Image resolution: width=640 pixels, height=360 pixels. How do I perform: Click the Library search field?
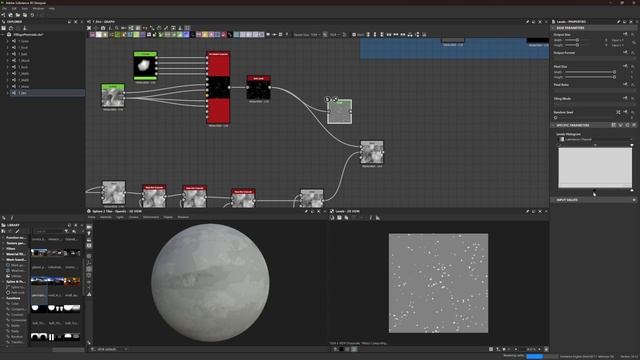pyautogui.click(x=48, y=231)
